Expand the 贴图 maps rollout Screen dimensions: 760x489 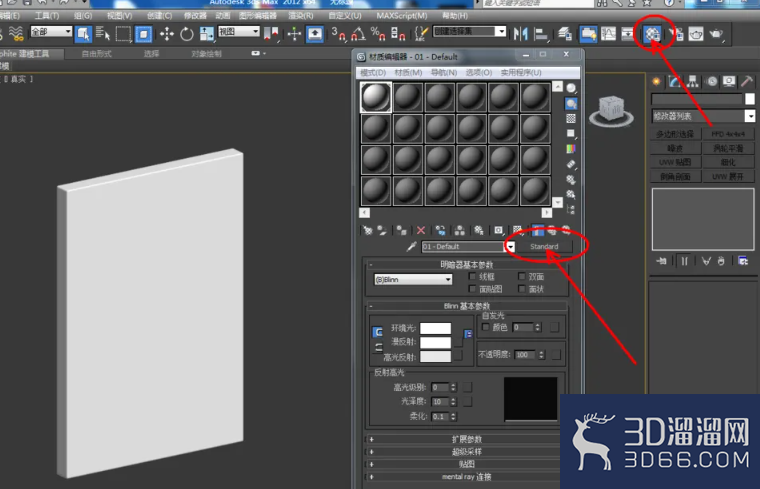[466, 464]
